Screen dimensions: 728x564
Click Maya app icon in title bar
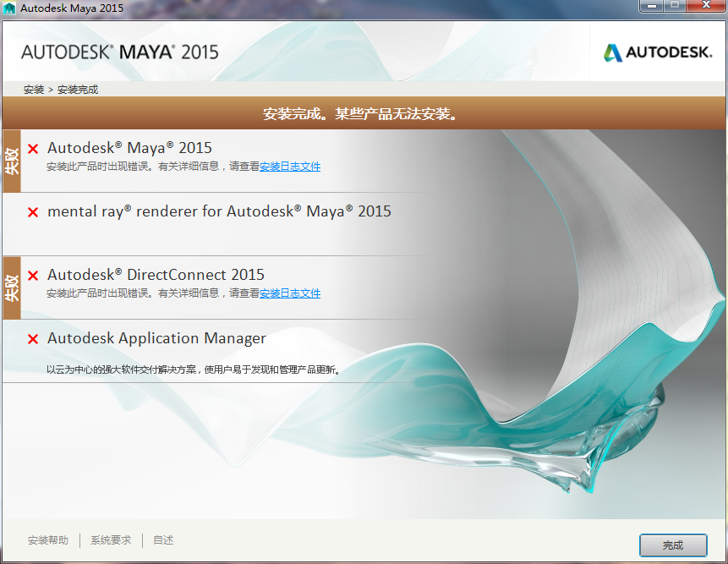(9, 8)
